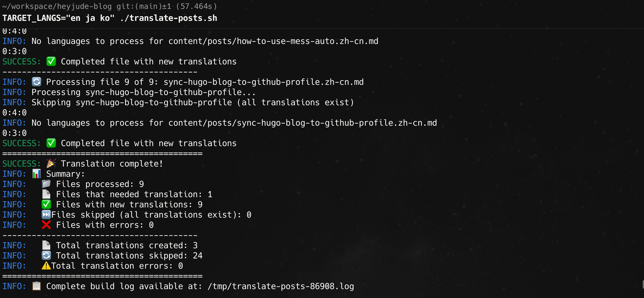Click the fast-forward emoji by Files skipped
This screenshot has width=644, height=298.
coord(46,215)
